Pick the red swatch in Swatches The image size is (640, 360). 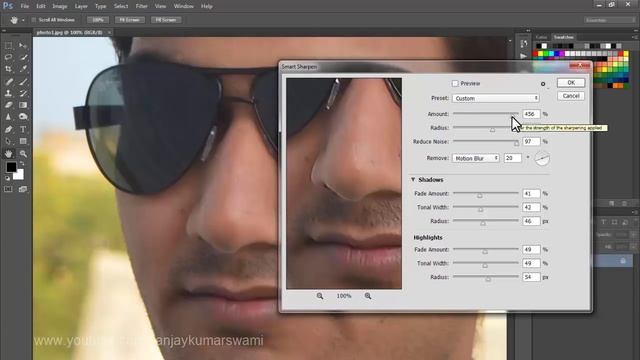535,54
